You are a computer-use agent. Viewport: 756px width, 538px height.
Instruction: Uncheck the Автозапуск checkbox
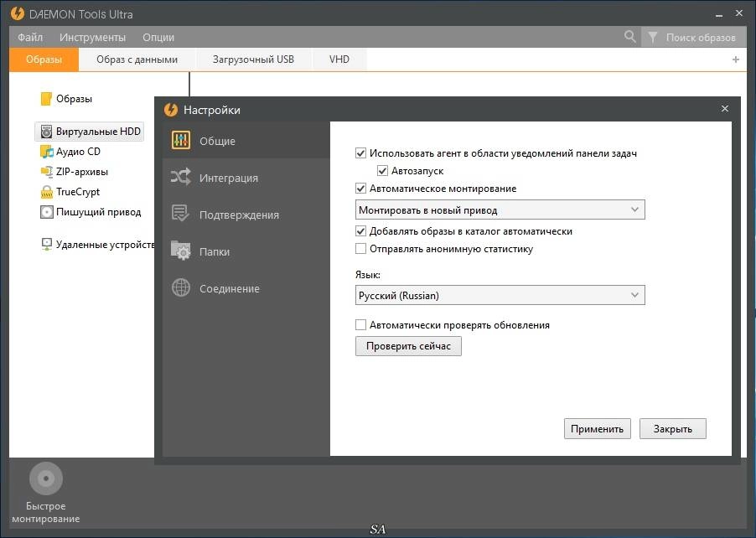pyautogui.click(x=382, y=171)
